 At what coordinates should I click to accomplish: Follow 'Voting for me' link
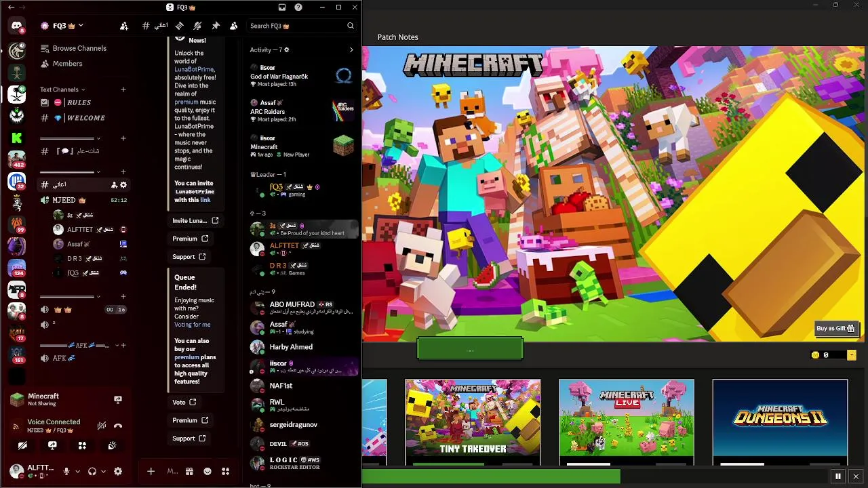[x=193, y=325]
